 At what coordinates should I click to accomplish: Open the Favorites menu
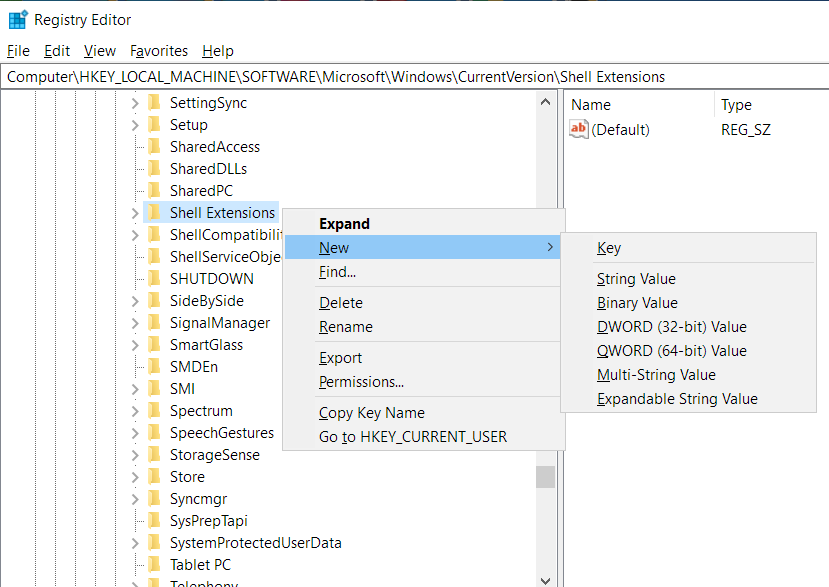pyautogui.click(x=158, y=50)
